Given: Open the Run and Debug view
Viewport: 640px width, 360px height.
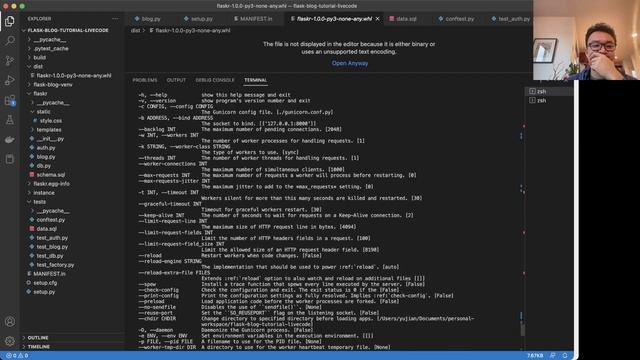Looking at the screenshot, I should (x=10, y=80).
